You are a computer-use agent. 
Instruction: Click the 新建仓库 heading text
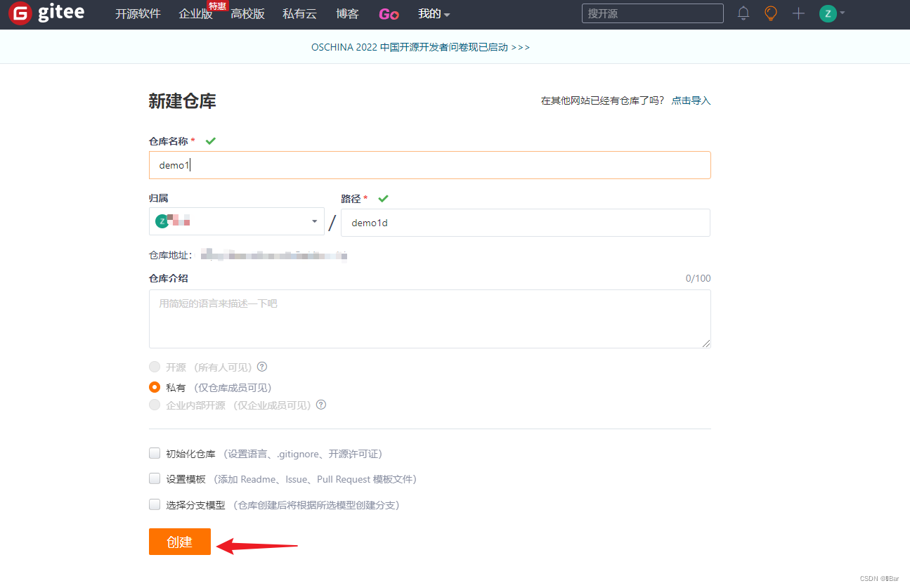[x=182, y=101]
